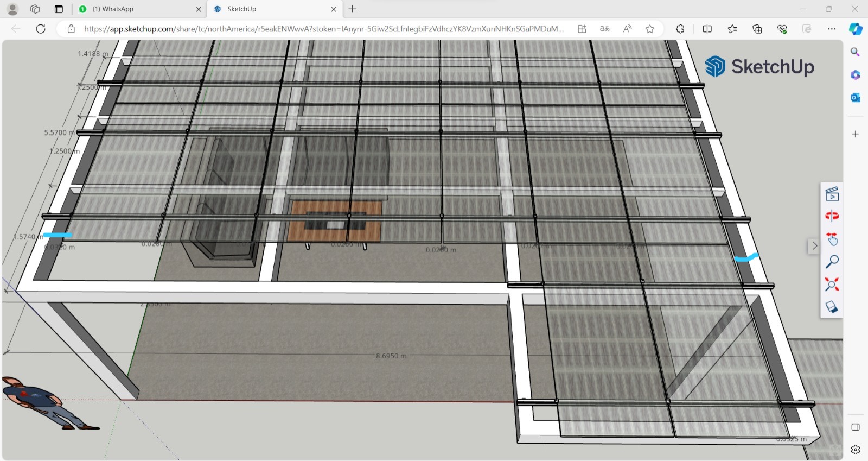Open the sidebar Outlook icon

[x=856, y=98]
